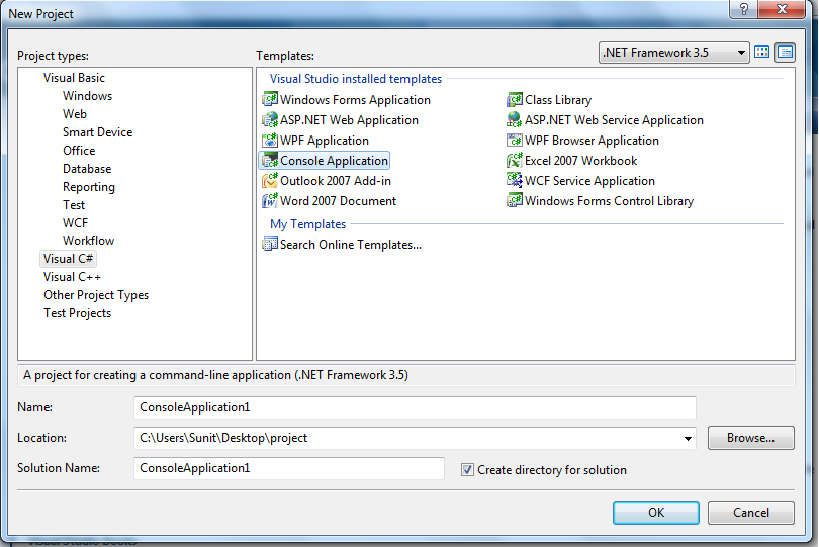Viewport: 819px width, 547px height.
Task: Select Outlook 2007 Add-in template icon
Action: [270, 181]
